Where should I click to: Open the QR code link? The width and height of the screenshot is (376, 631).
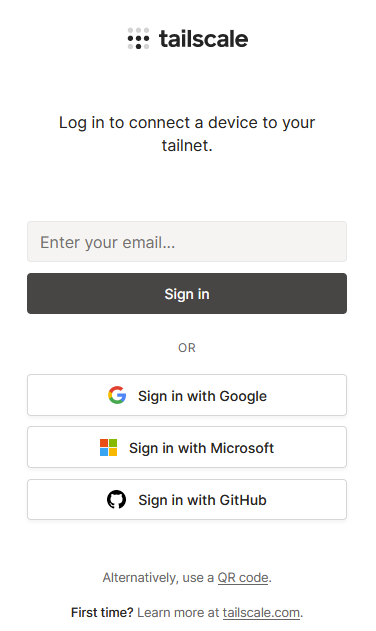click(243, 578)
